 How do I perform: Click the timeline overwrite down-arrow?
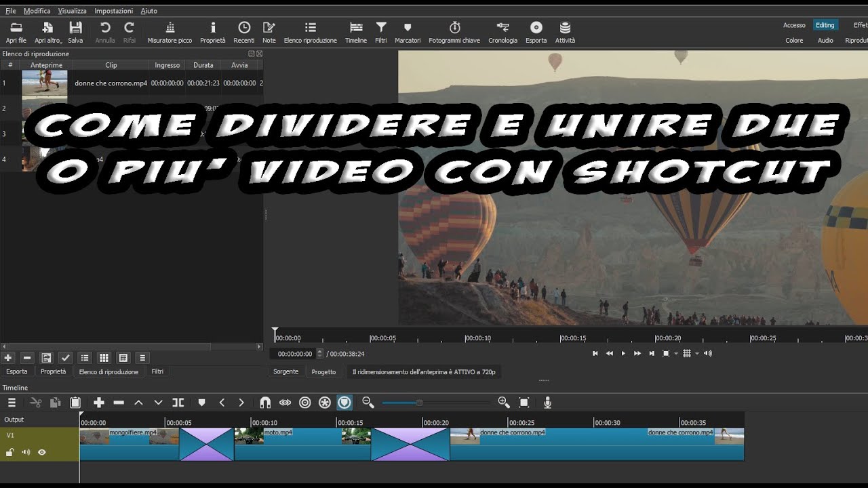click(x=158, y=403)
